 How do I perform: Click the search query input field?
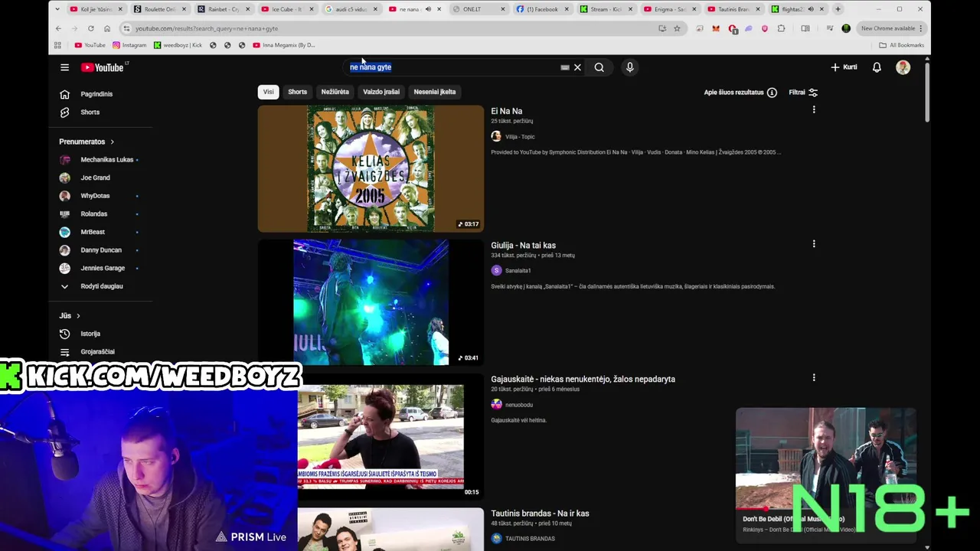(452, 67)
